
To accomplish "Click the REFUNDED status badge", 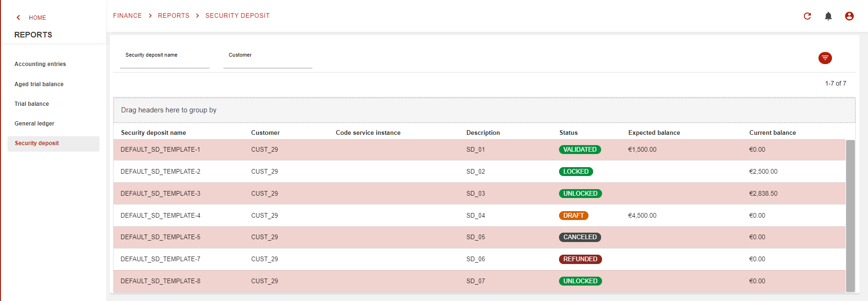I will [580, 259].
